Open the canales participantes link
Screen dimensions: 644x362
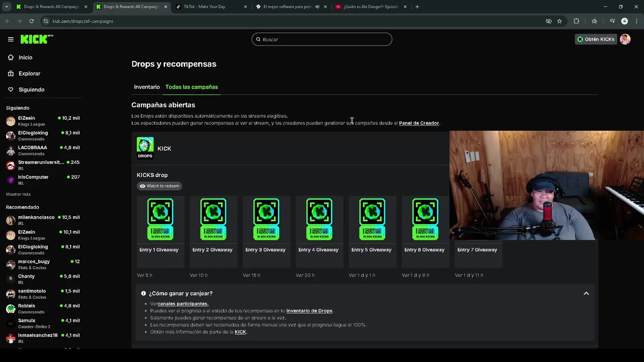pyautogui.click(x=183, y=304)
